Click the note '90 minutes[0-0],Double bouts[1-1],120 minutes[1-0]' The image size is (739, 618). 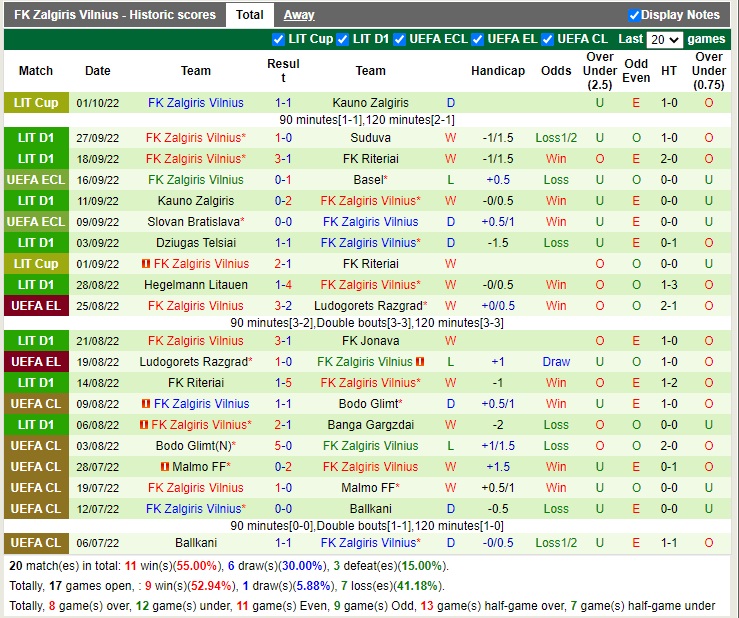point(367,526)
